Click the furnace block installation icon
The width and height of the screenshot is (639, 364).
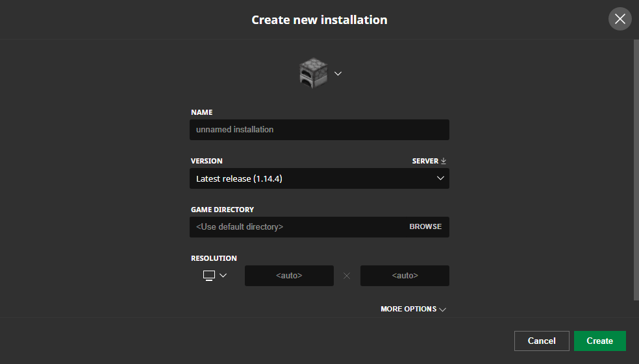pos(314,73)
